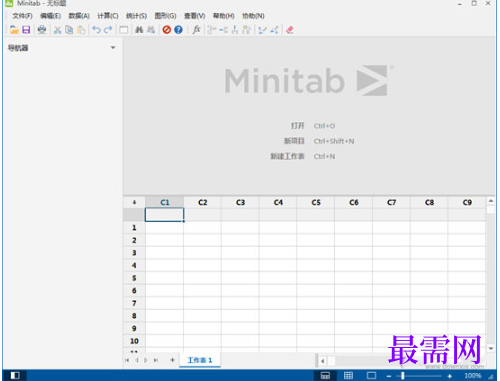Click the third toolbar icon right of fx
This screenshot has width=500, height=381.
coord(235,30)
